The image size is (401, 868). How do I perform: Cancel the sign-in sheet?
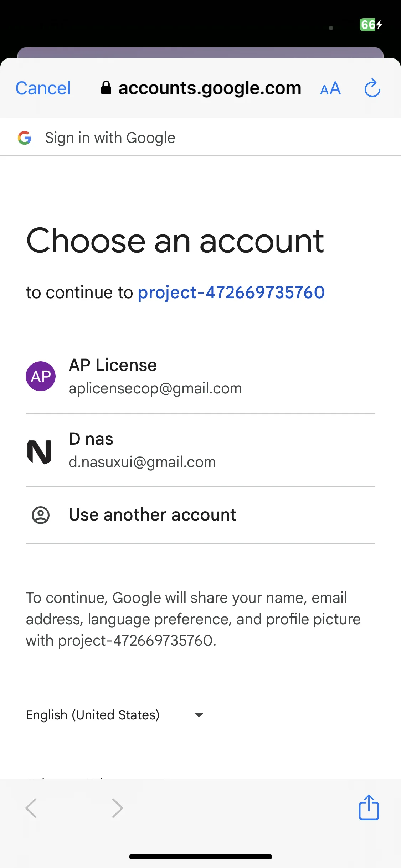point(43,88)
